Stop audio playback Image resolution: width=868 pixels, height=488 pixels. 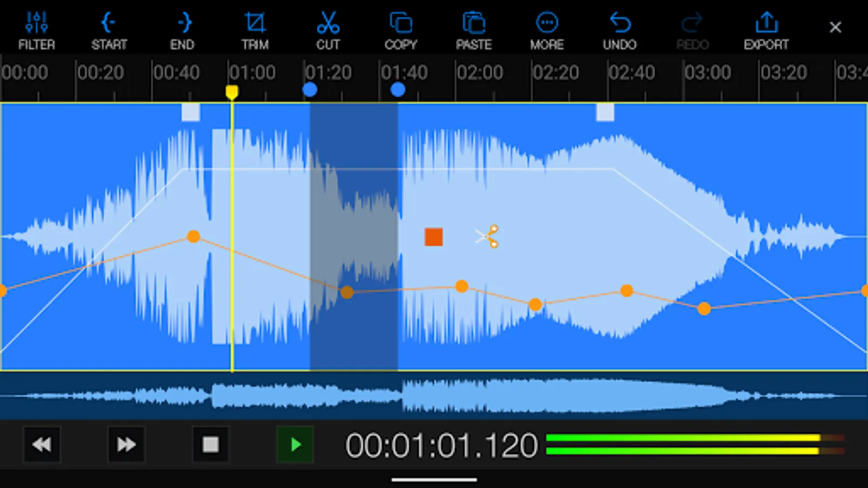tap(210, 445)
